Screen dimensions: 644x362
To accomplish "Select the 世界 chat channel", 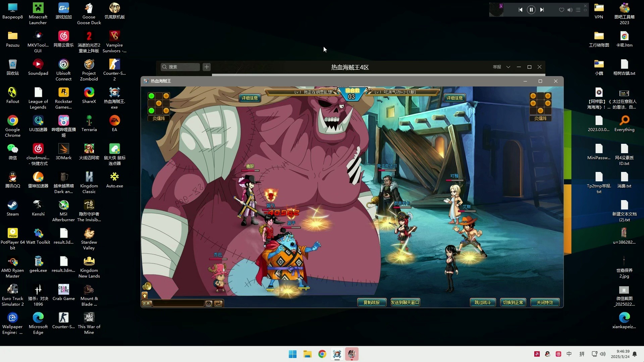I will 147,303.
